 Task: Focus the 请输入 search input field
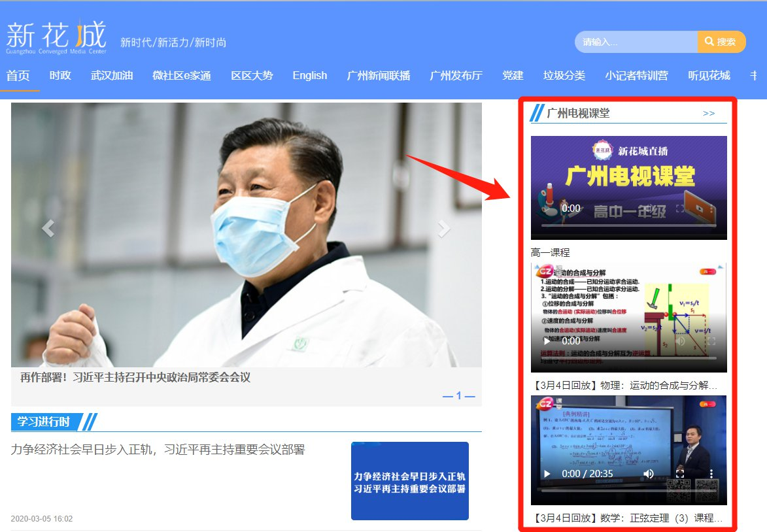click(x=636, y=42)
